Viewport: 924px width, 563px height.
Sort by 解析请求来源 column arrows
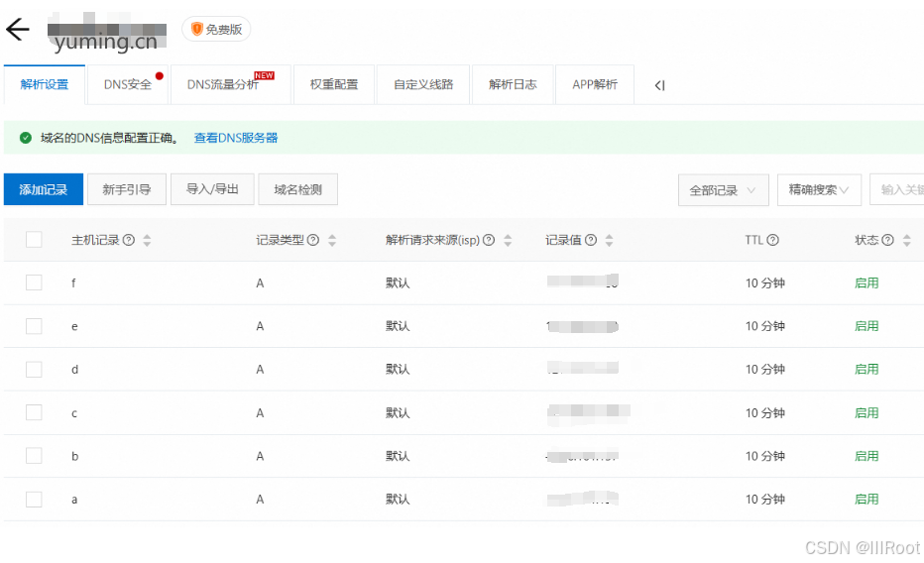click(x=508, y=240)
